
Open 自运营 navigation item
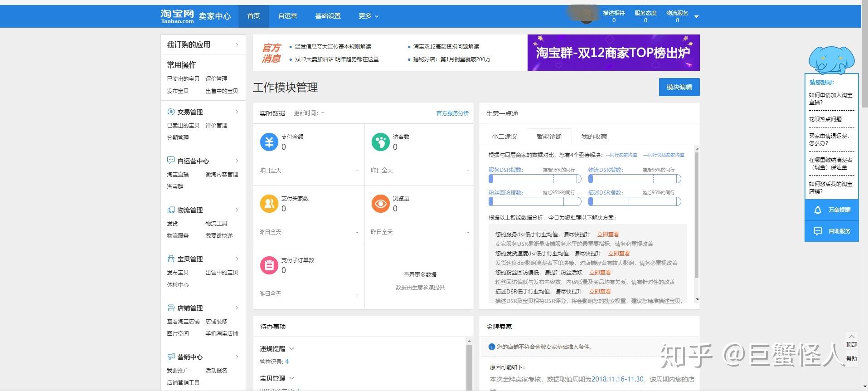pos(287,16)
